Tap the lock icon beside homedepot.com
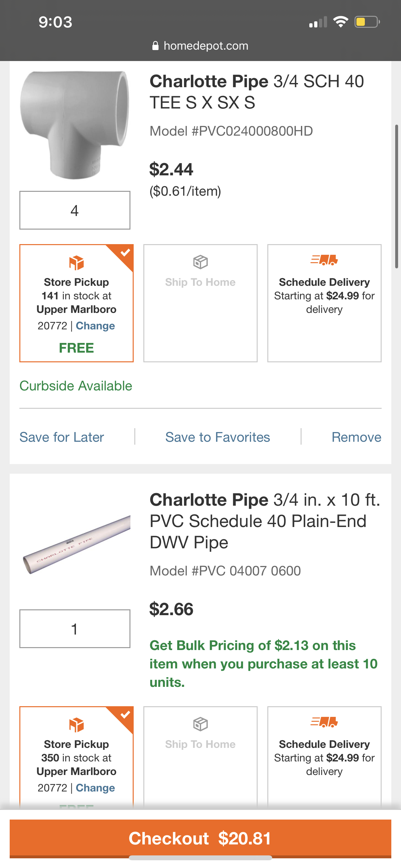Viewport: 401px width, 868px height. tap(155, 46)
